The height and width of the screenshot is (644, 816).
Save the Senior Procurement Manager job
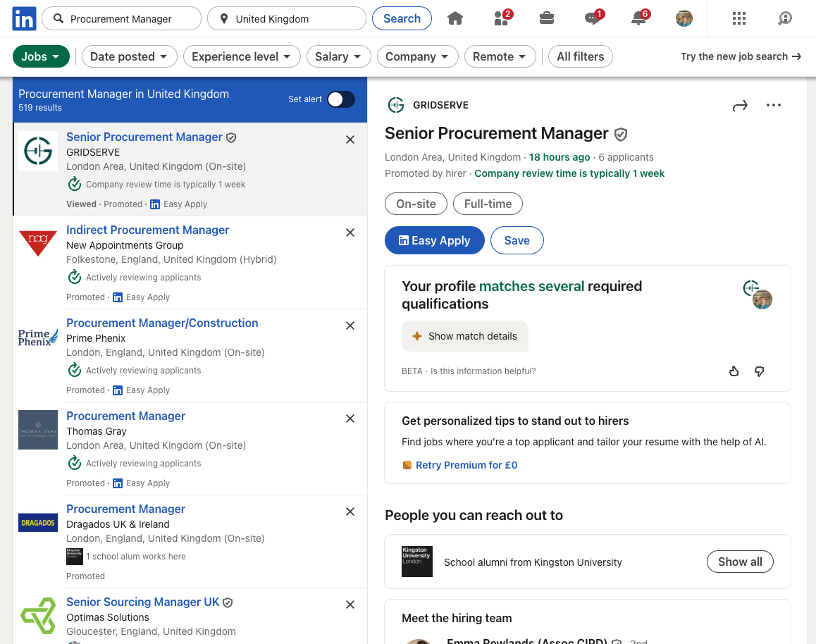click(x=517, y=240)
